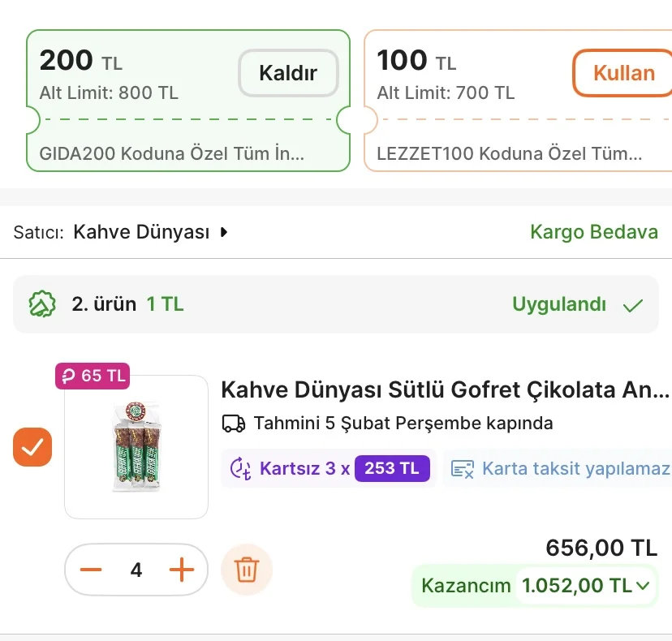Click the campaign badge icon beside 2. ürün
672x641 pixels.
pos(41,304)
